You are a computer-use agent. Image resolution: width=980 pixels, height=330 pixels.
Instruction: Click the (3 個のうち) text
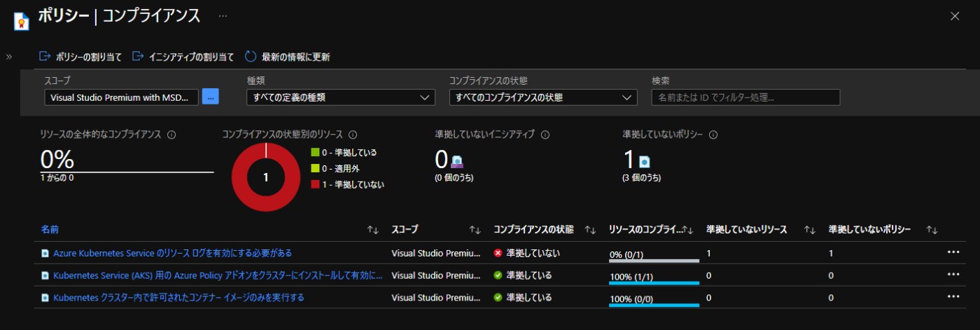(641, 178)
